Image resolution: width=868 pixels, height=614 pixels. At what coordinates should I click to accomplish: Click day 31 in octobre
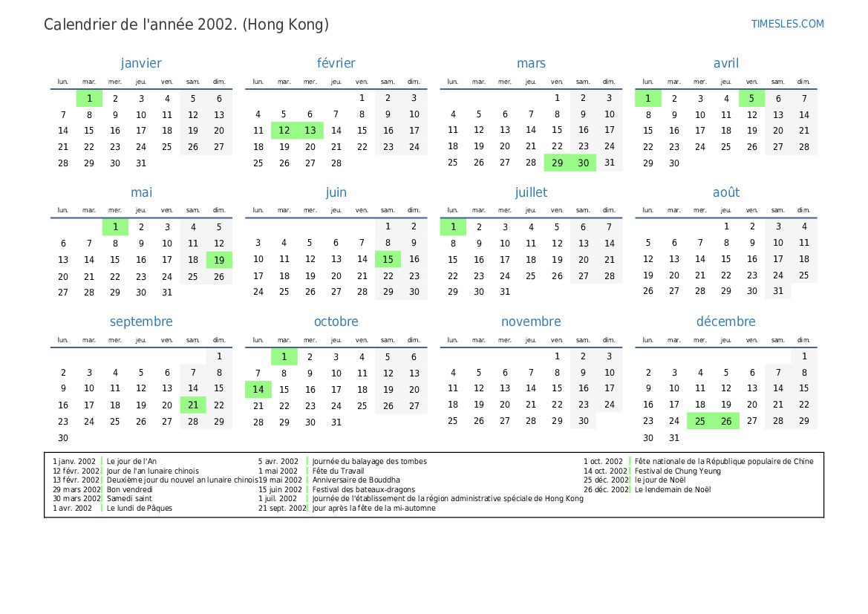[x=336, y=422]
